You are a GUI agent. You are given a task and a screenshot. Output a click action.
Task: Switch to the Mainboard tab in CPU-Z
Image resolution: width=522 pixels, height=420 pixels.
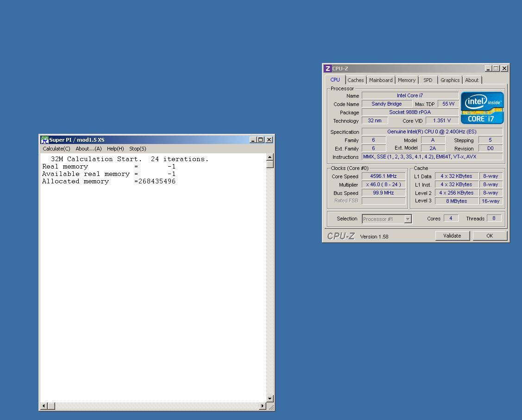point(381,80)
